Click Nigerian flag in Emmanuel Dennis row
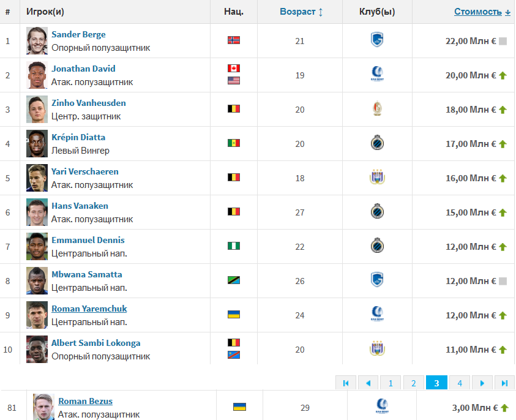The image size is (516, 420). (x=233, y=246)
